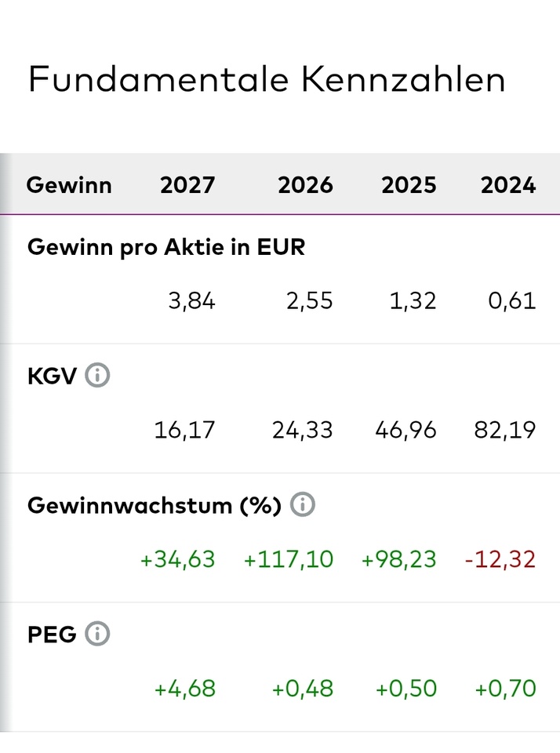Select the PEG value +4,68
Image resolution: width=560 pixels, height=753 pixels.
pos(185,689)
